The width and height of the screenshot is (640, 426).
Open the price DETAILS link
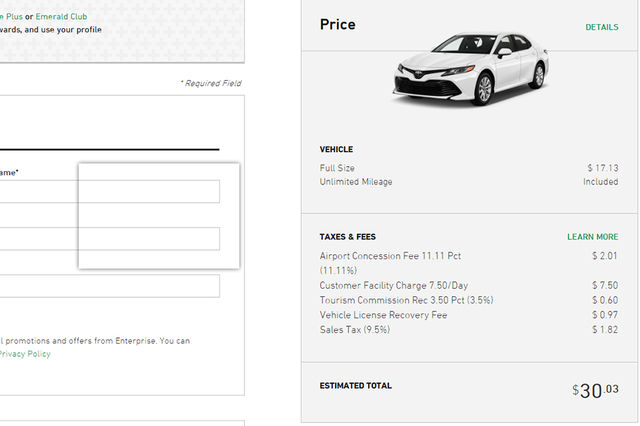tap(601, 27)
